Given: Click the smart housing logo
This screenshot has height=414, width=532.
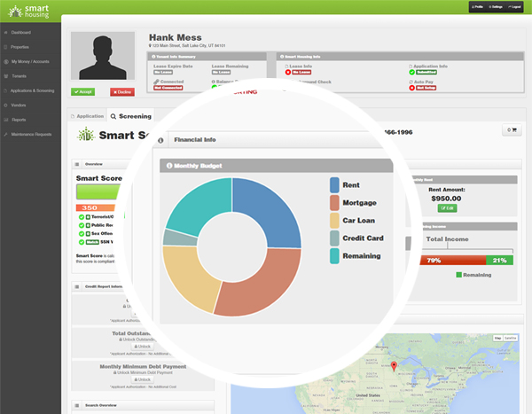Looking at the screenshot, I should point(29,12).
